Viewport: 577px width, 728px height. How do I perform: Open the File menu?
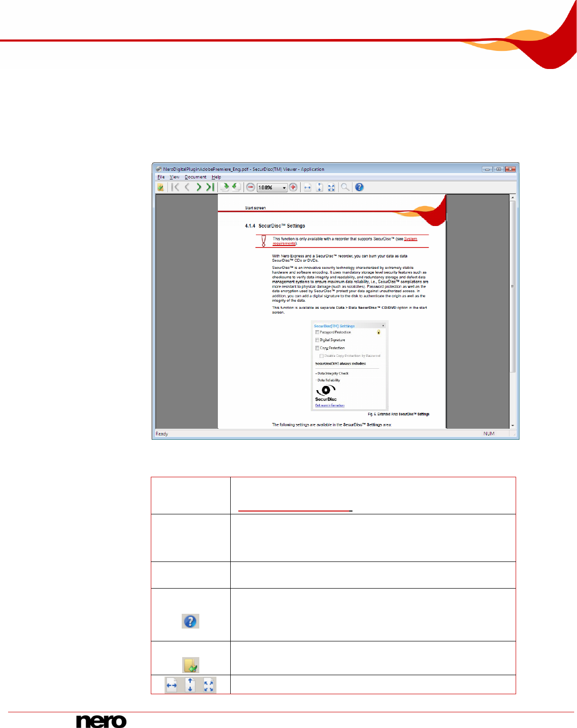161,177
